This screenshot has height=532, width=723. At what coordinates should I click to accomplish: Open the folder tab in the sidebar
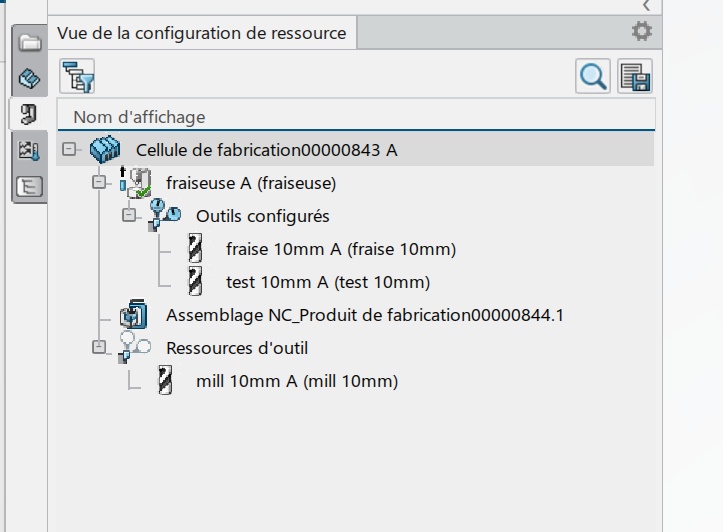click(30, 43)
